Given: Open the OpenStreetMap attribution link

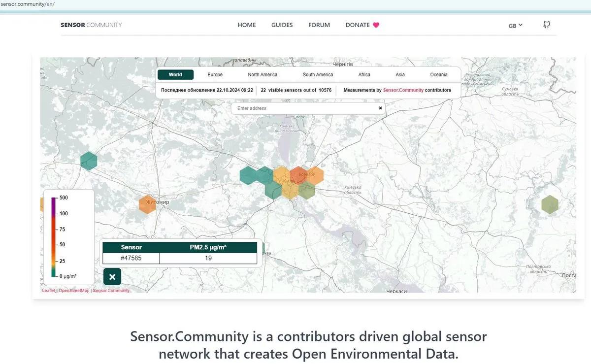Looking at the screenshot, I should [x=74, y=291].
